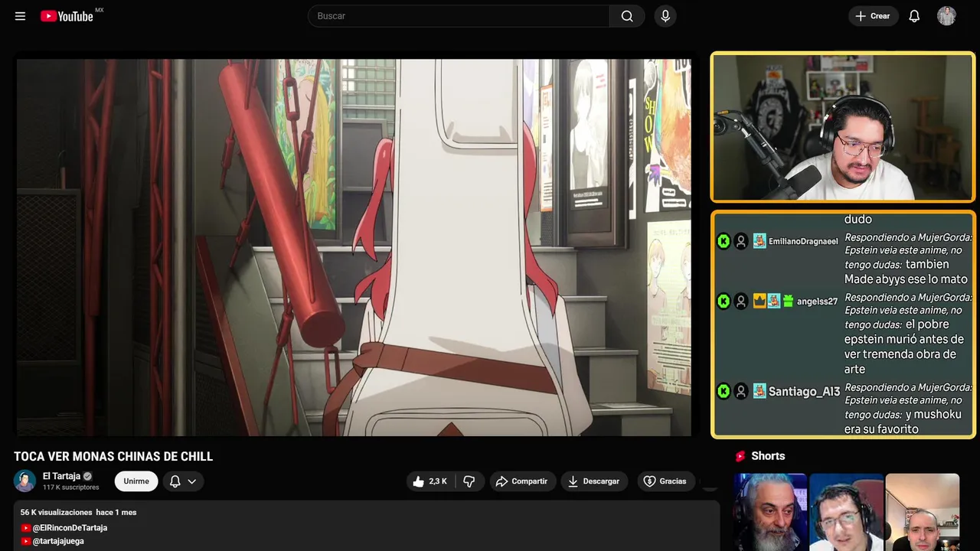Send Gracias super thanks
Viewport: 980px width, 551px height.
665,481
